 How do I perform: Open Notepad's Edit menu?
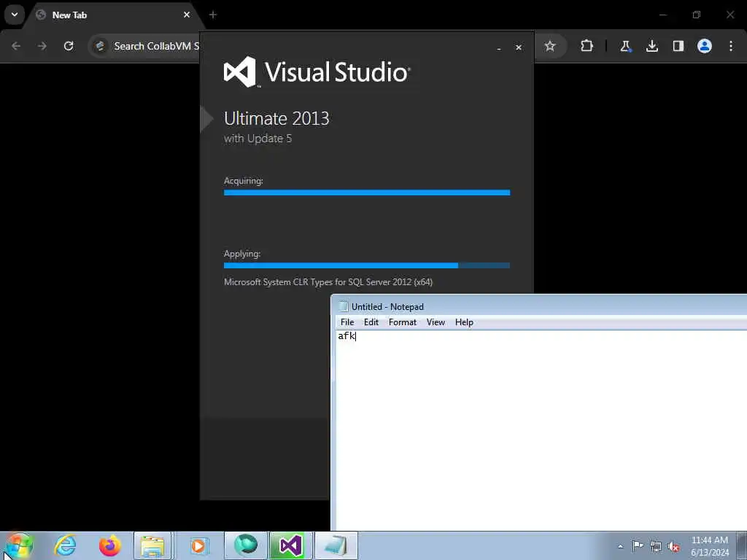[x=371, y=322]
